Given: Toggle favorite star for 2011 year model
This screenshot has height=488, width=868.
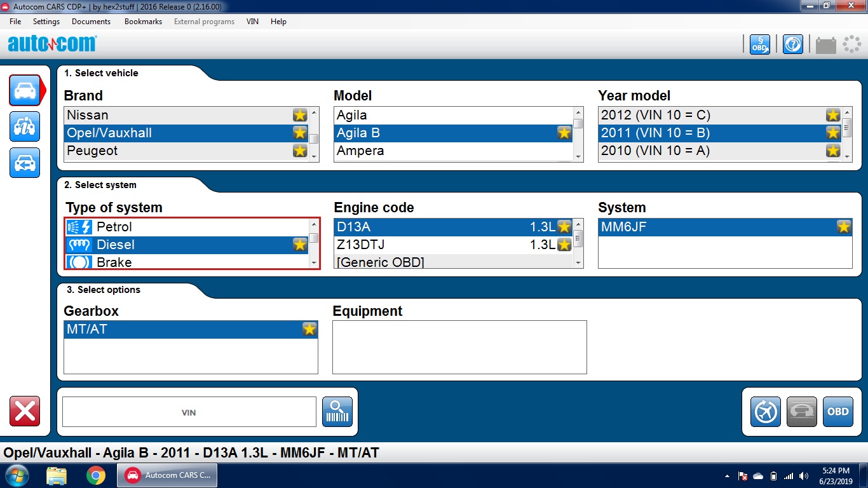Looking at the screenshot, I should tap(833, 133).
